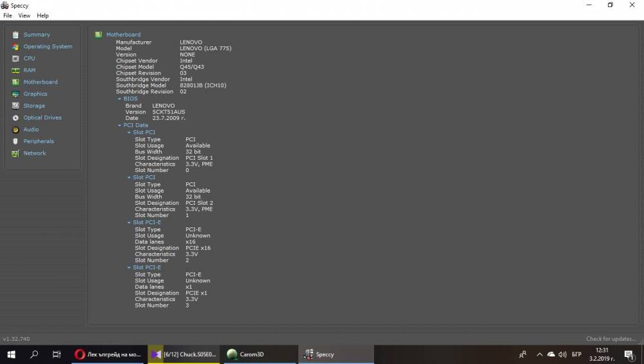Select the chipset model value Q45/Q43
This screenshot has width=644, height=364.
pos(192,67)
